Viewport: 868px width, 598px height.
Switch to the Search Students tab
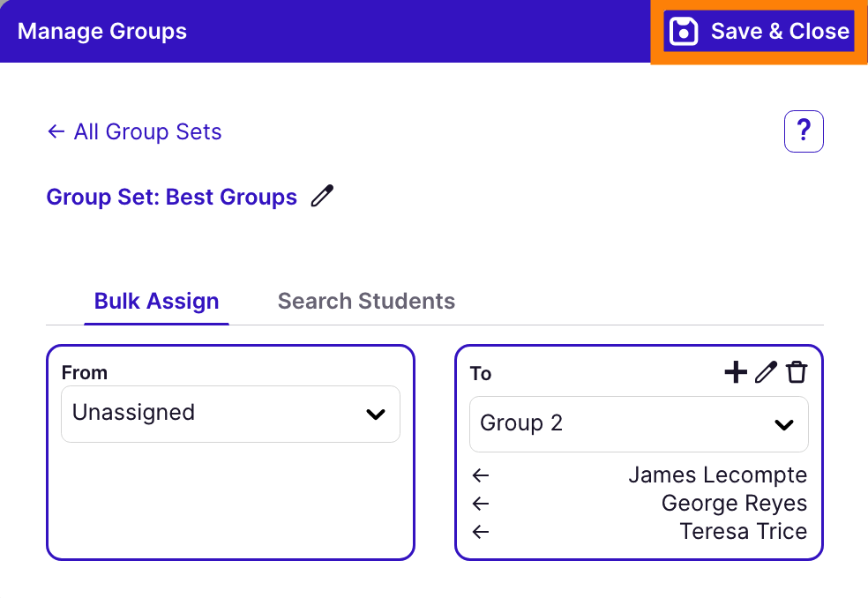[x=366, y=302]
